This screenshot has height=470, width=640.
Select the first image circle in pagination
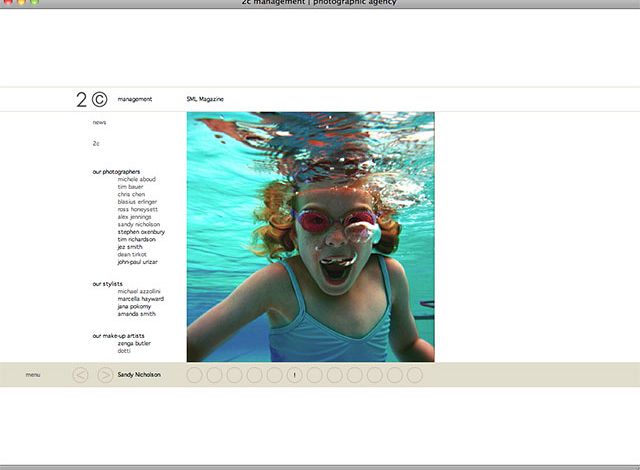coord(195,375)
